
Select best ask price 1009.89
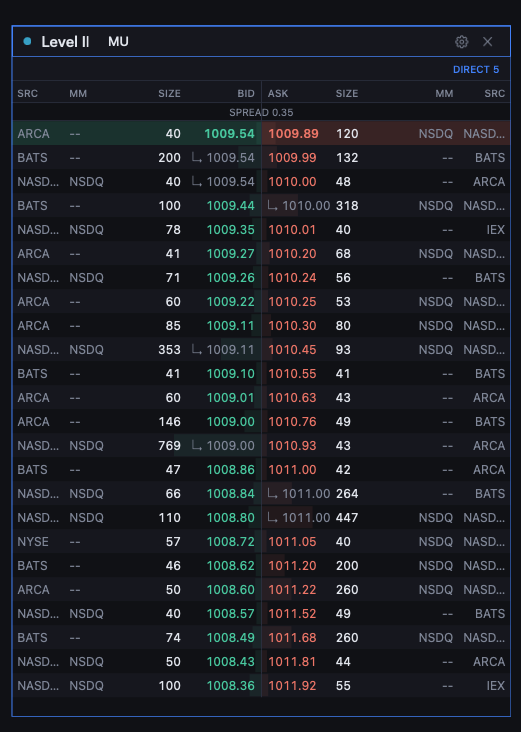[x=293, y=134]
